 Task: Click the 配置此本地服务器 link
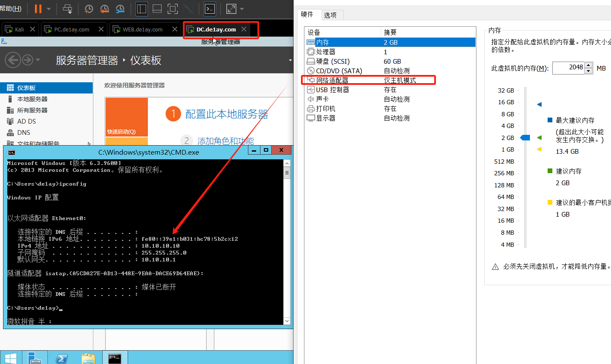click(227, 114)
